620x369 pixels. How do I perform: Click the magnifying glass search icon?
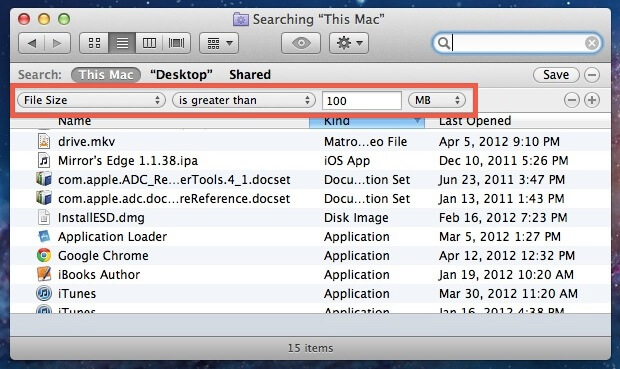[444, 43]
